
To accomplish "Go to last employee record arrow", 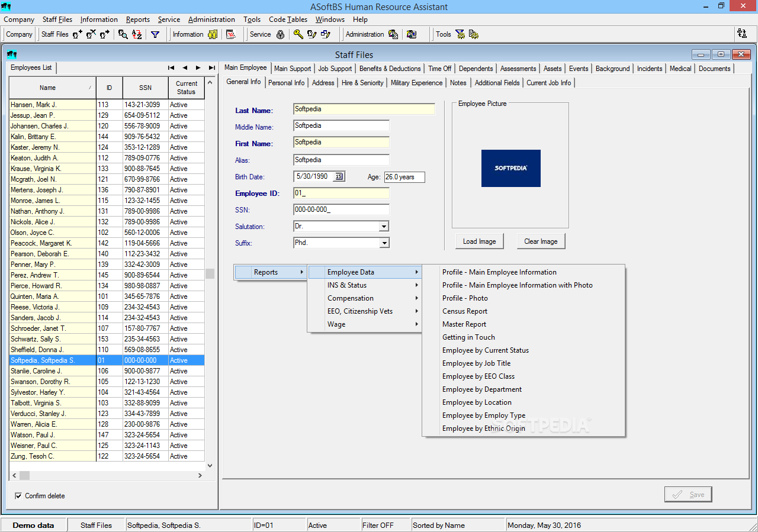I will tap(212, 67).
